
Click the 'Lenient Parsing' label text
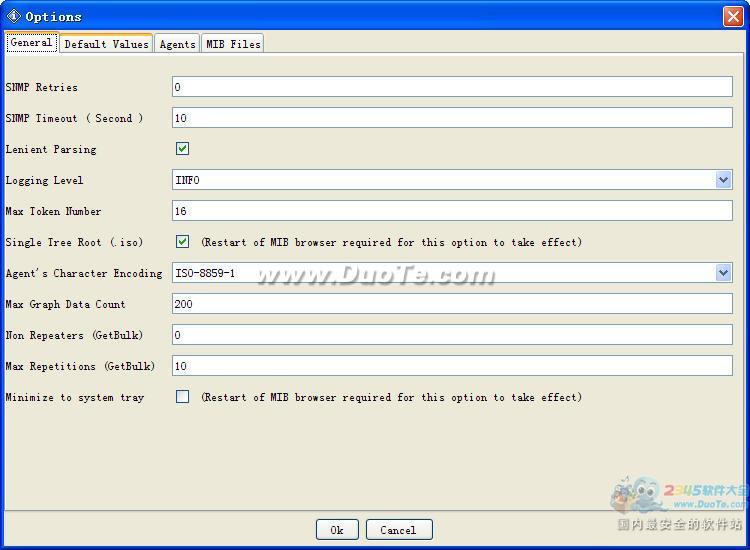coord(51,149)
